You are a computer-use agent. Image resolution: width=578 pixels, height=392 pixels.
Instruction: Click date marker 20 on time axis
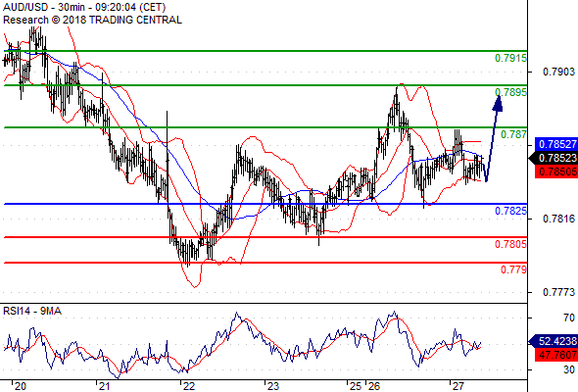(21, 386)
